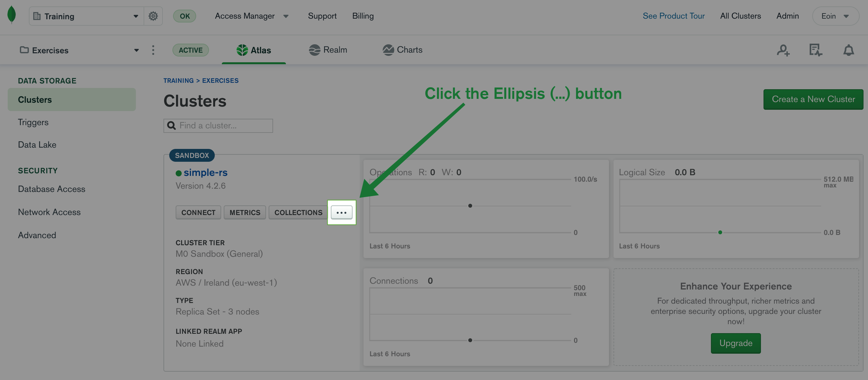Click the Exercises folder icon
This screenshot has width=868, height=380.
point(24,50)
